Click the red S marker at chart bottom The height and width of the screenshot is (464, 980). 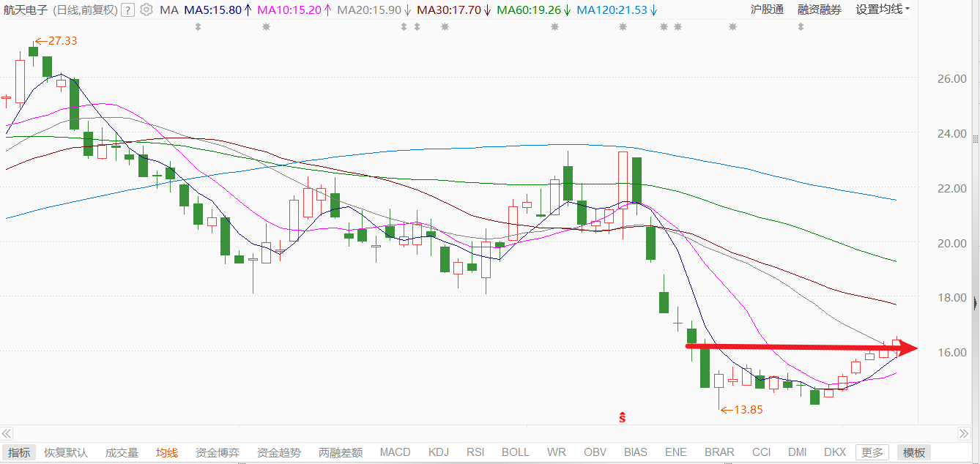pos(622,417)
